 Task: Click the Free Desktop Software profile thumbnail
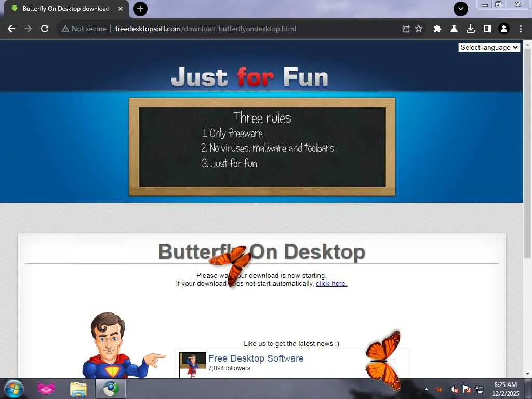click(192, 365)
